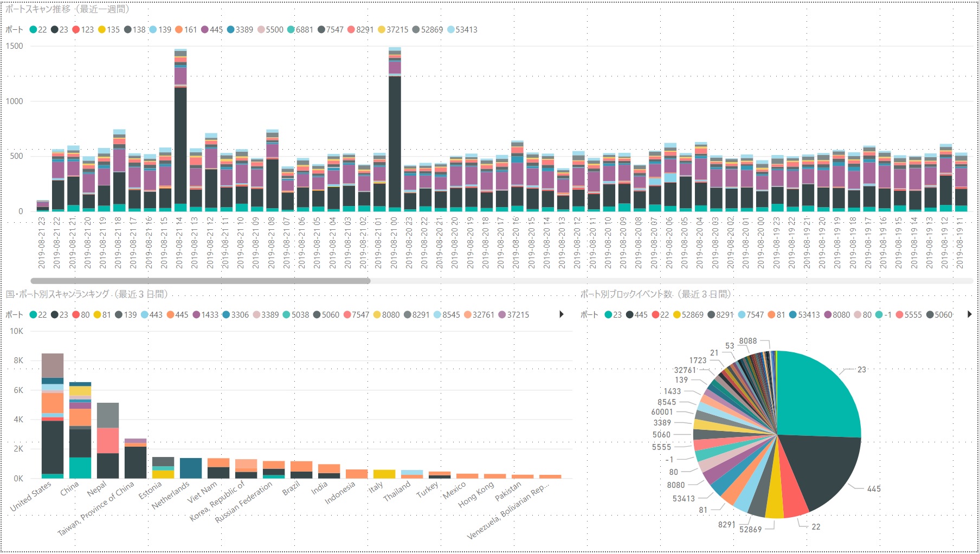This screenshot has height=554, width=980.
Task: Click port 53413 legend dot in top chart
Action: 451,30
